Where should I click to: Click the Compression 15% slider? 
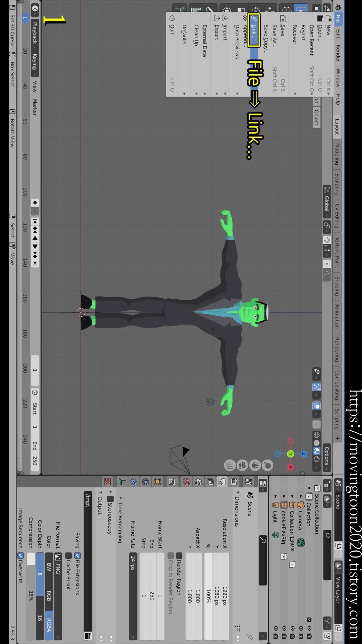pos(31,596)
